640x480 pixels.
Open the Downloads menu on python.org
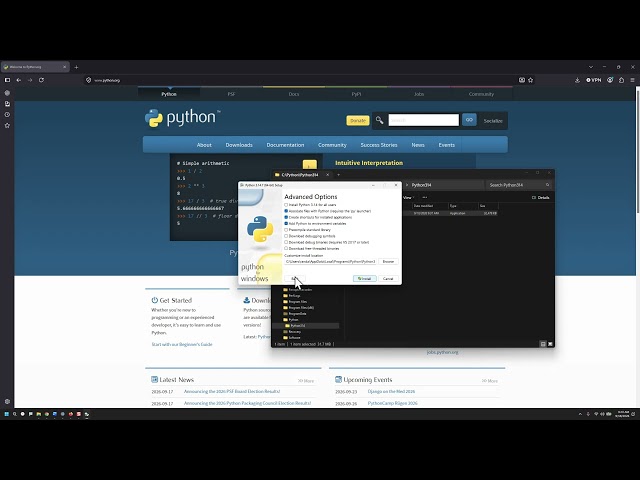tap(239, 145)
